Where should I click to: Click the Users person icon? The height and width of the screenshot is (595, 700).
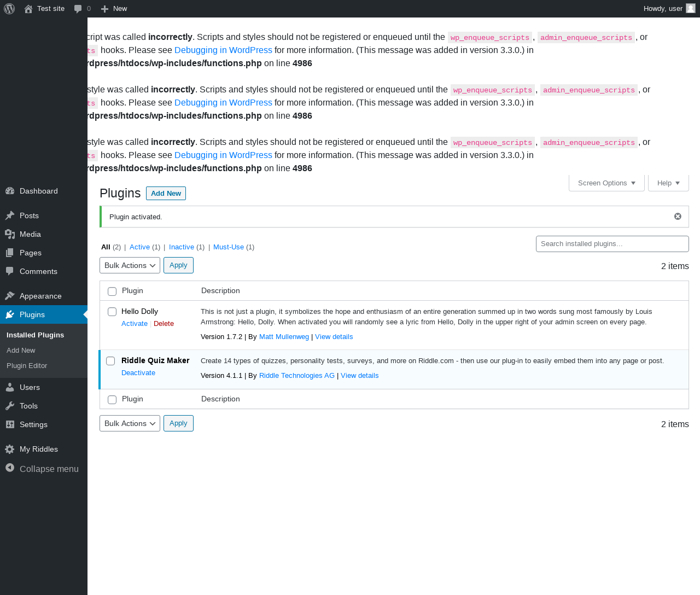tap(10, 387)
